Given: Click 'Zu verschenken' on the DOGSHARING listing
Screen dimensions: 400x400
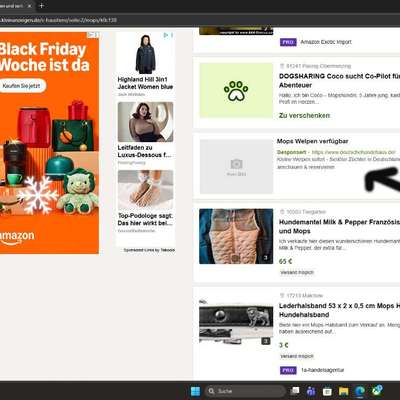Looking at the screenshot, I should click(x=304, y=116).
